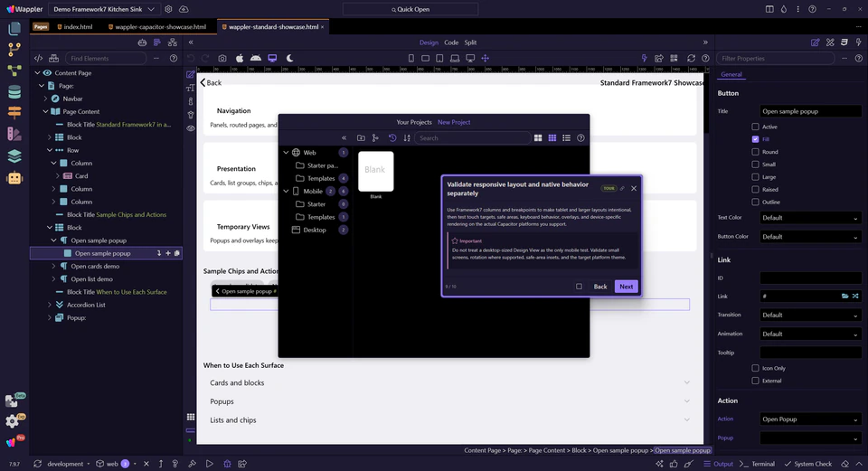868x471 pixels.
Task: Switch to the Android theme preview
Action: pyautogui.click(x=256, y=58)
